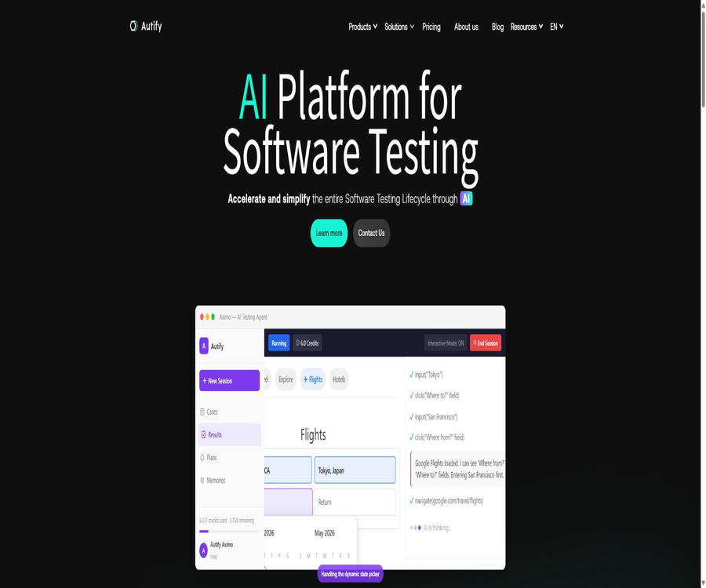Click the Learn more button
706x588 pixels.
(x=329, y=233)
